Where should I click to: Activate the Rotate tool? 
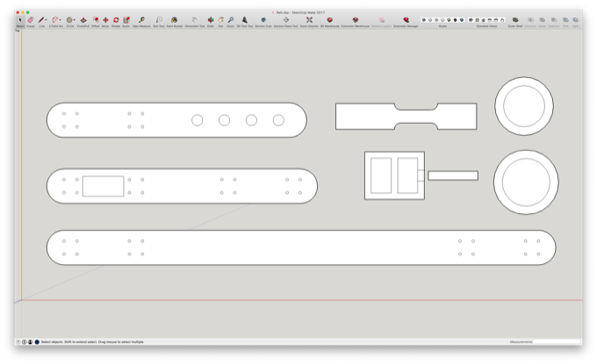[x=116, y=22]
